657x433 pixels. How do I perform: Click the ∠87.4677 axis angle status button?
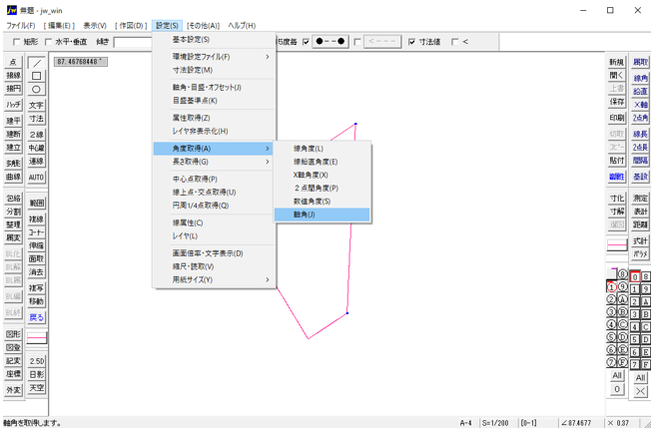point(577,423)
